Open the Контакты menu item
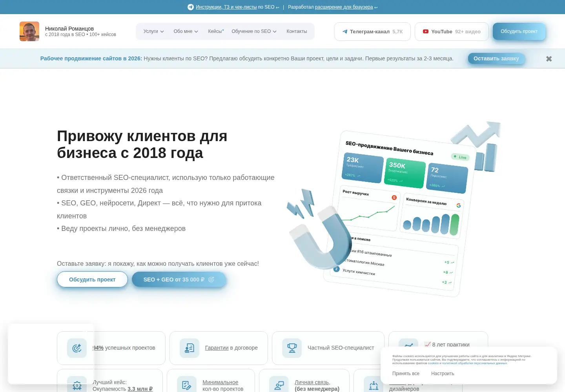This screenshot has width=565, height=392. tap(297, 31)
